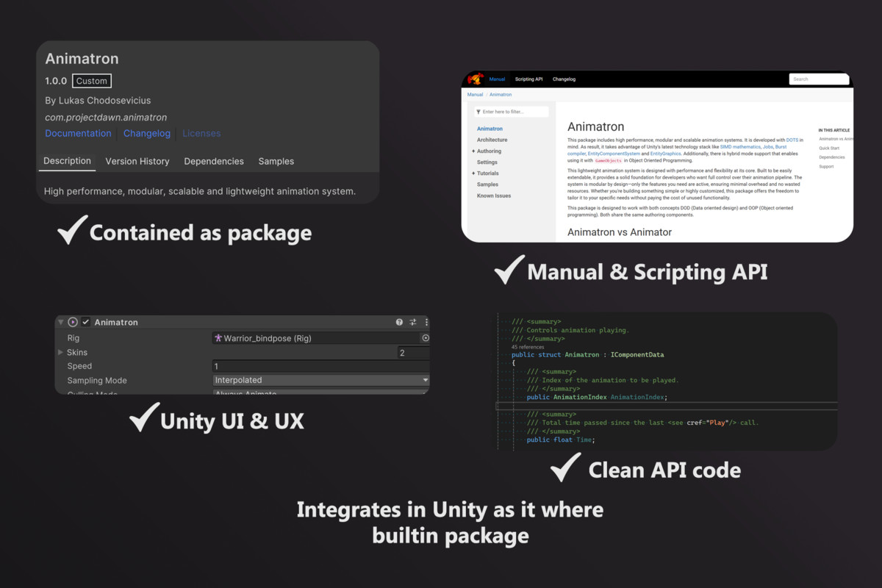This screenshot has height=588, width=882.
Task: Open the Animatron component three-dot menu
Action: [426, 322]
